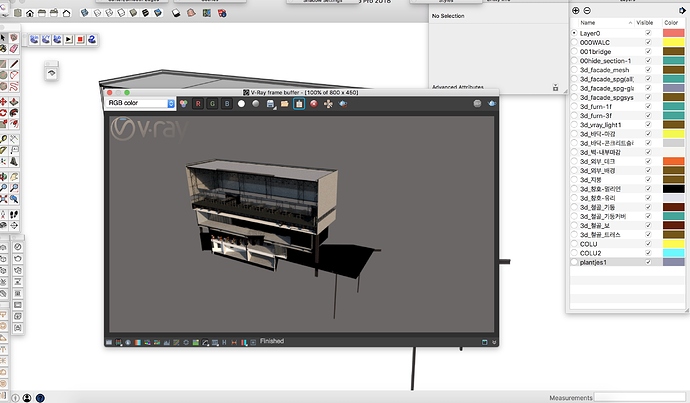
Task: Select the 3d_furn-3f layer row
Action: pyautogui.click(x=628, y=116)
